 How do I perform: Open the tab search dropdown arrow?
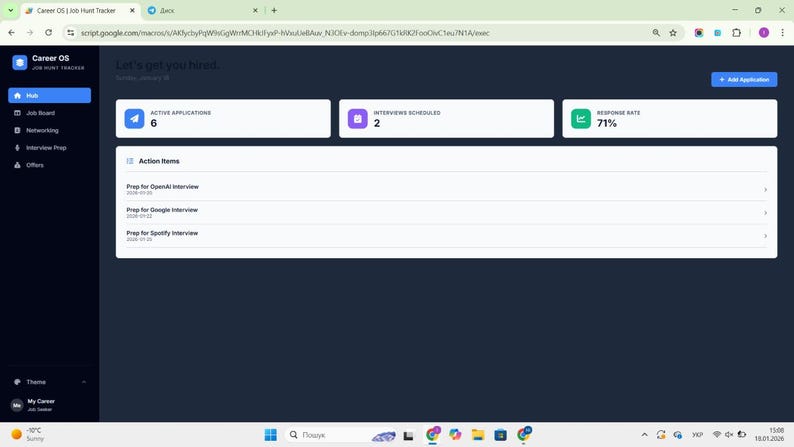tap(10, 10)
